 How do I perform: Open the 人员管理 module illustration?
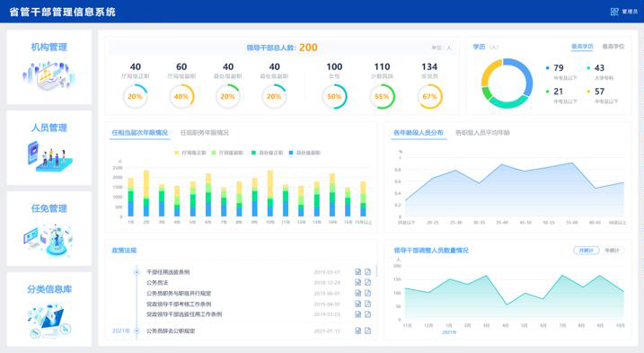point(49,156)
